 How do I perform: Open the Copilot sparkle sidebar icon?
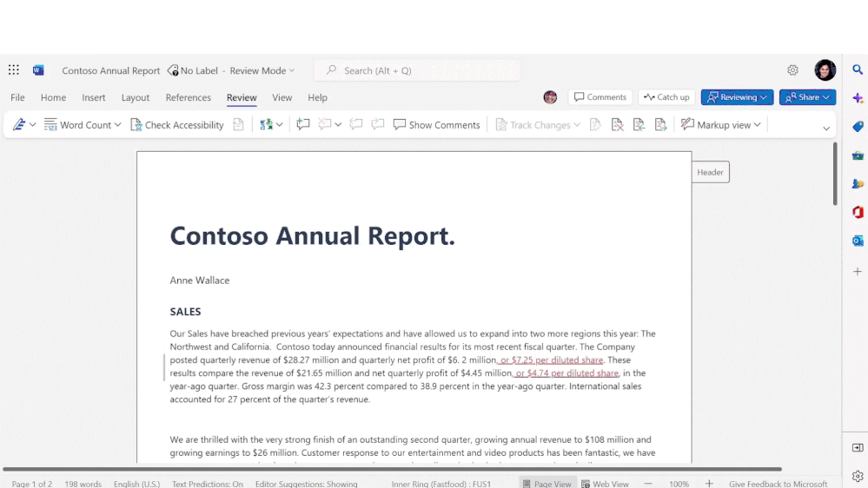(858, 98)
